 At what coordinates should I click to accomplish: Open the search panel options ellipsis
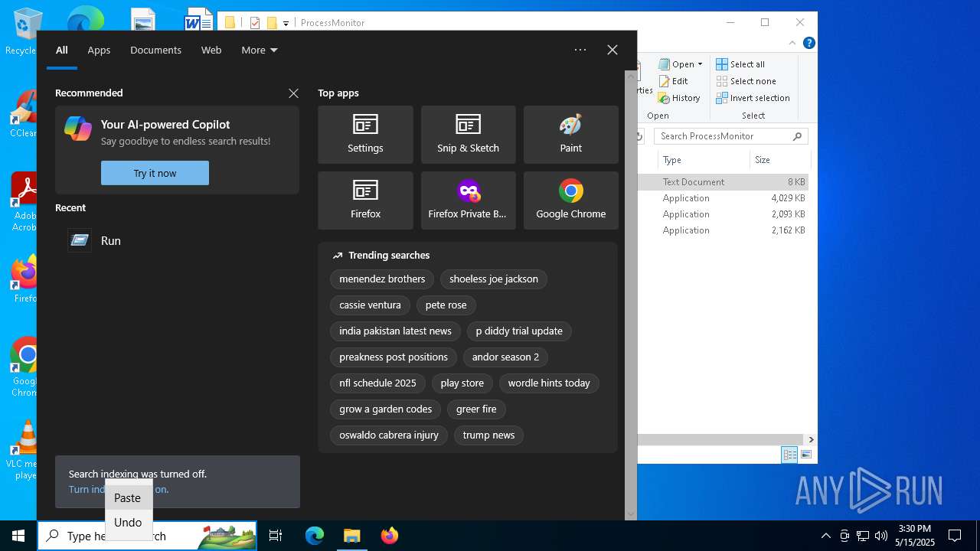point(580,50)
